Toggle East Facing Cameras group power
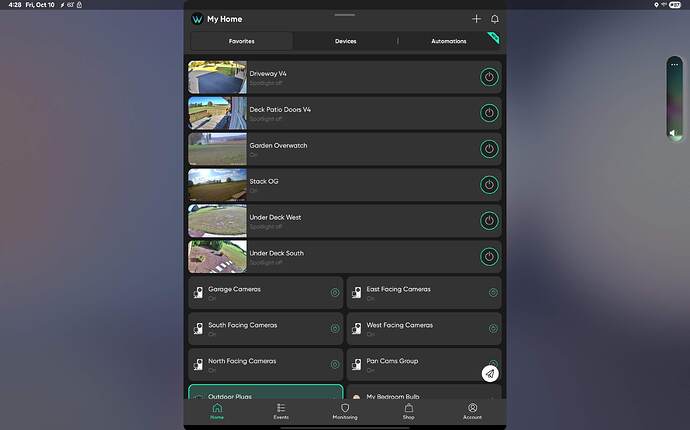 pos(493,293)
